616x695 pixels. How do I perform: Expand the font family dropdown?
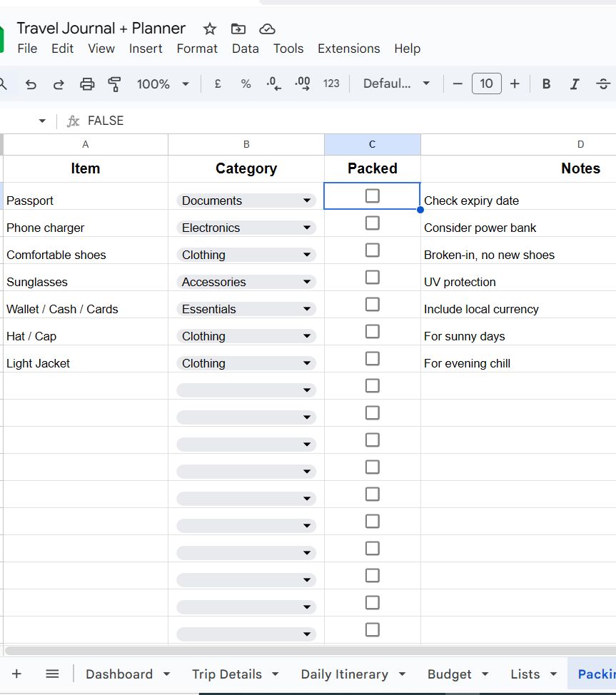pos(396,83)
